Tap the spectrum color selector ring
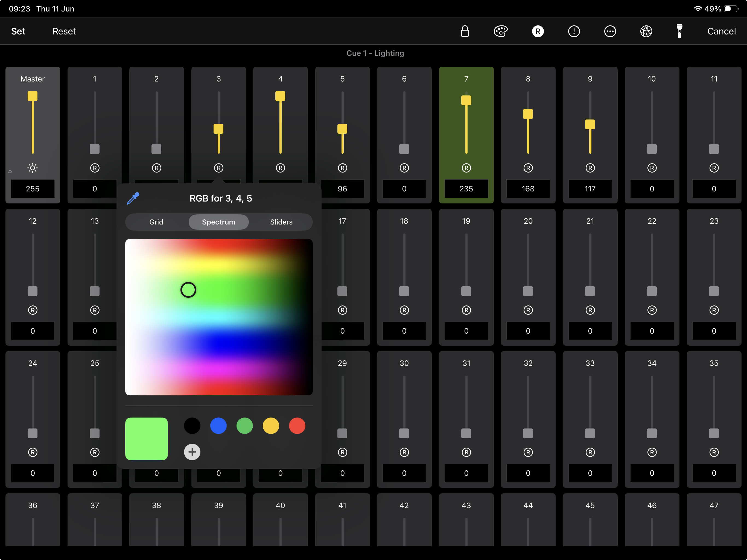Screen dimensions: 747x560 pyautogui.click(x=188, y=290)
